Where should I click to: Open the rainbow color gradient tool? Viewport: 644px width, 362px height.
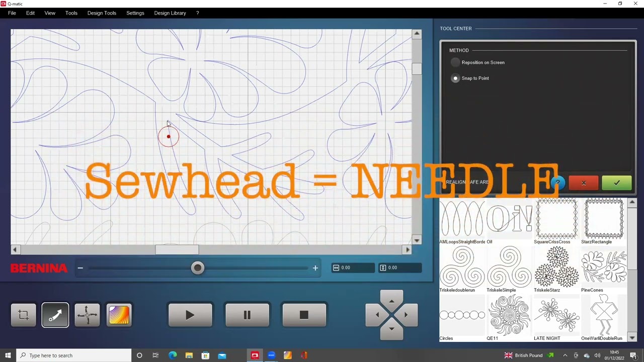coord(119,315)
